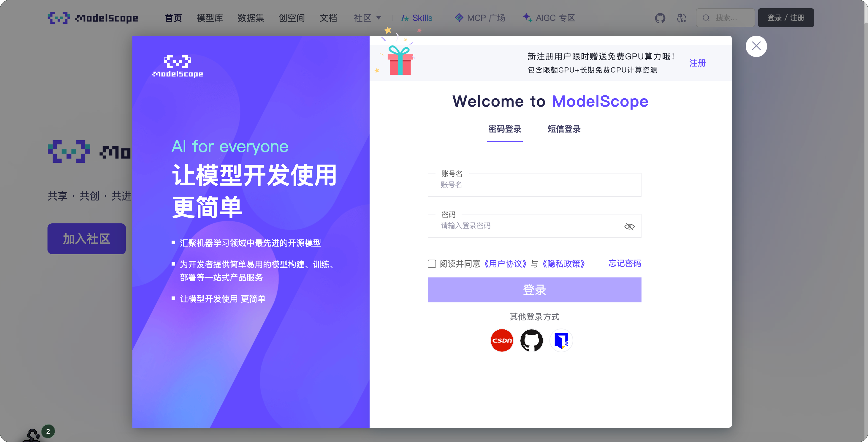Go to 首页 in navbar
Viewport: 868px width, 442px height.
point(173,18)
